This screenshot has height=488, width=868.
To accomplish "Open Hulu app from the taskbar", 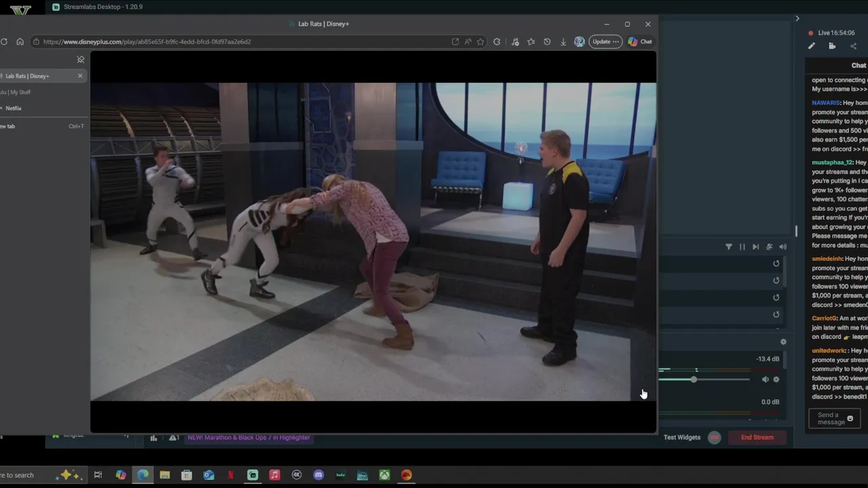I will point(340,475).
